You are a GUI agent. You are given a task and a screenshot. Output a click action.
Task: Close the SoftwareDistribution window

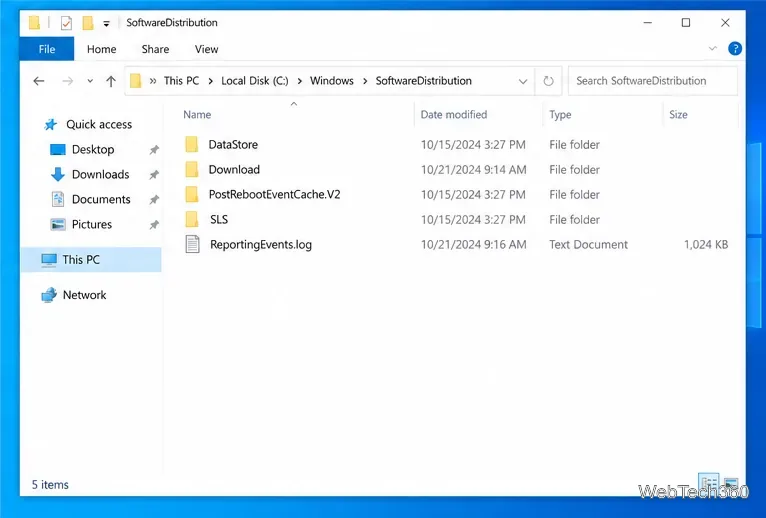[x=725, y=22]
